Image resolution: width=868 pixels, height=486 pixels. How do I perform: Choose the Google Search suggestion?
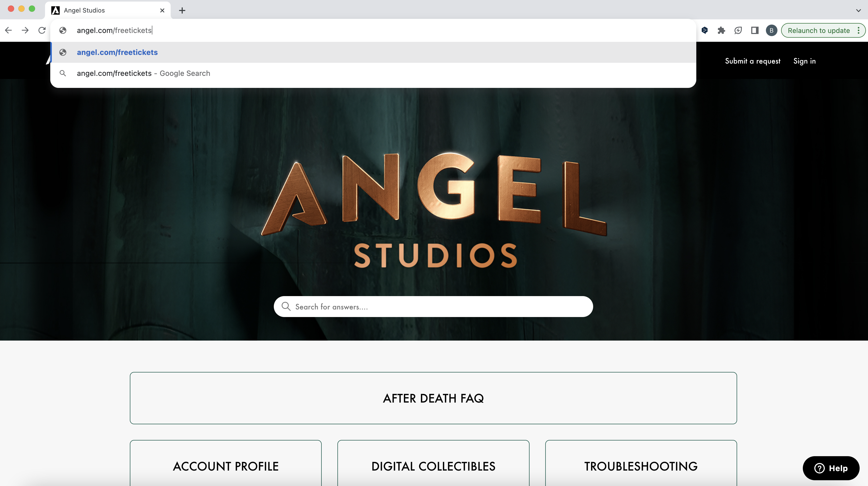(x=143, y=73)
